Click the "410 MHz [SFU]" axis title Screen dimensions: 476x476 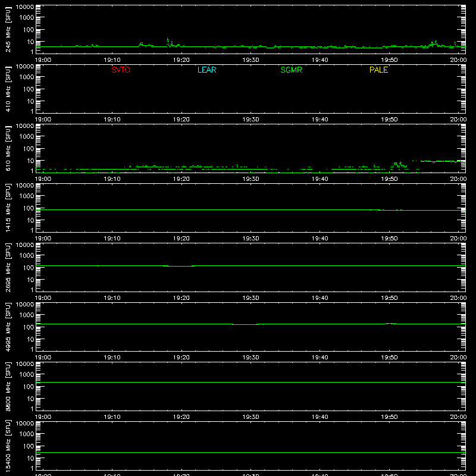coord(8,89)
